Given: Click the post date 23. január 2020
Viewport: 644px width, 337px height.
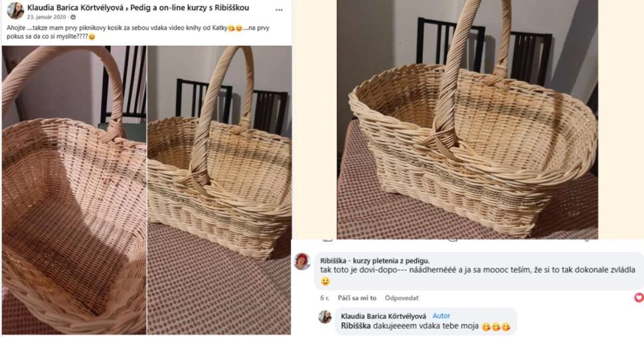Looking at the screenshot, I should [x=46, y=17].
